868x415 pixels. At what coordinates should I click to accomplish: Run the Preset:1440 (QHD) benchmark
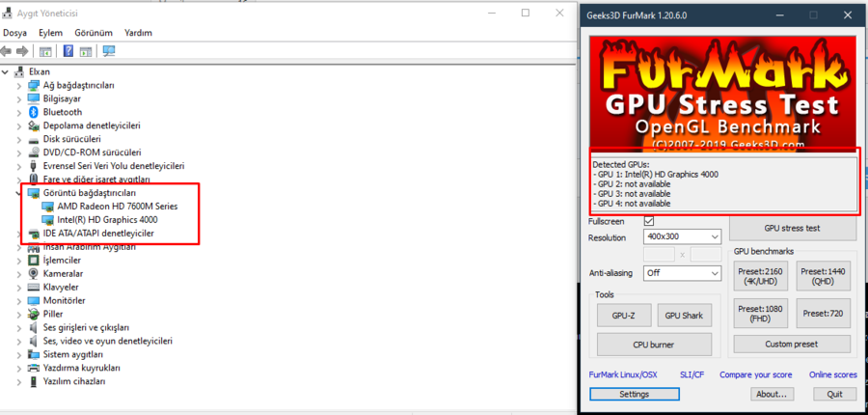824,276
